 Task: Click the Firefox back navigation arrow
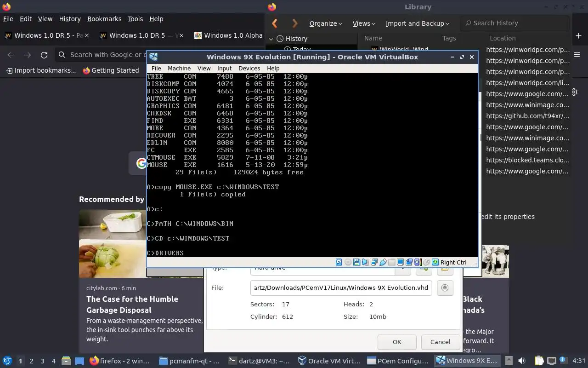[x=11, y=55]
